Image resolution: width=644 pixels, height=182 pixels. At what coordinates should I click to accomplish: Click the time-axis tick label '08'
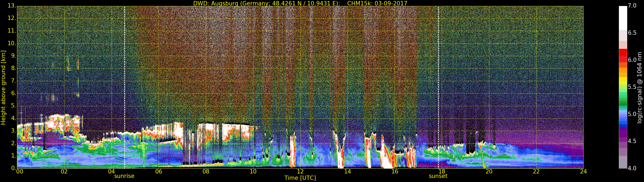206,171
